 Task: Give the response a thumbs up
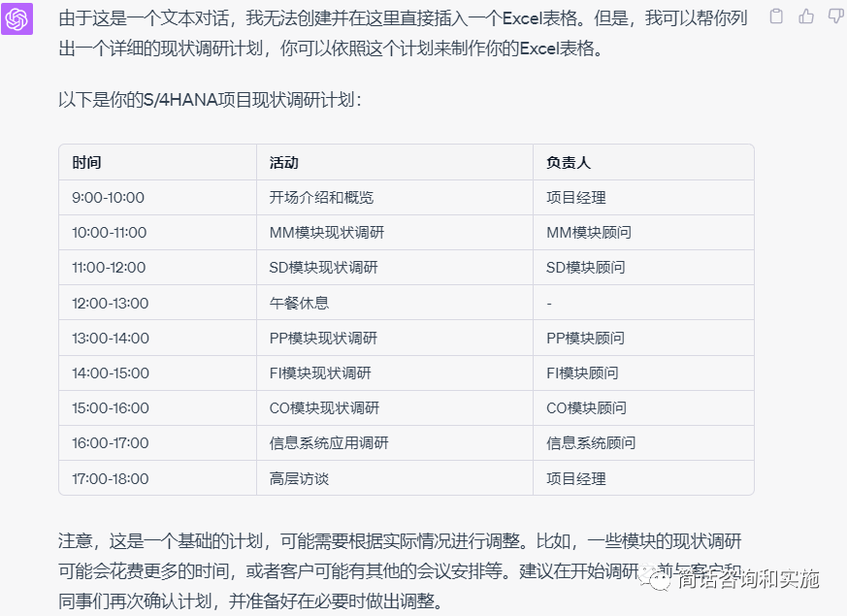tap(805, 16)
